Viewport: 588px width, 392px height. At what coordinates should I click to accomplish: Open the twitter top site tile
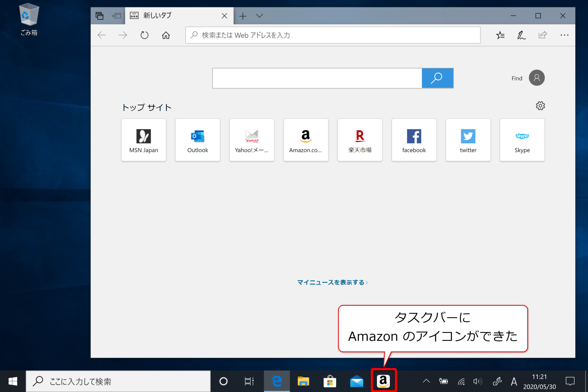(468, 140)
